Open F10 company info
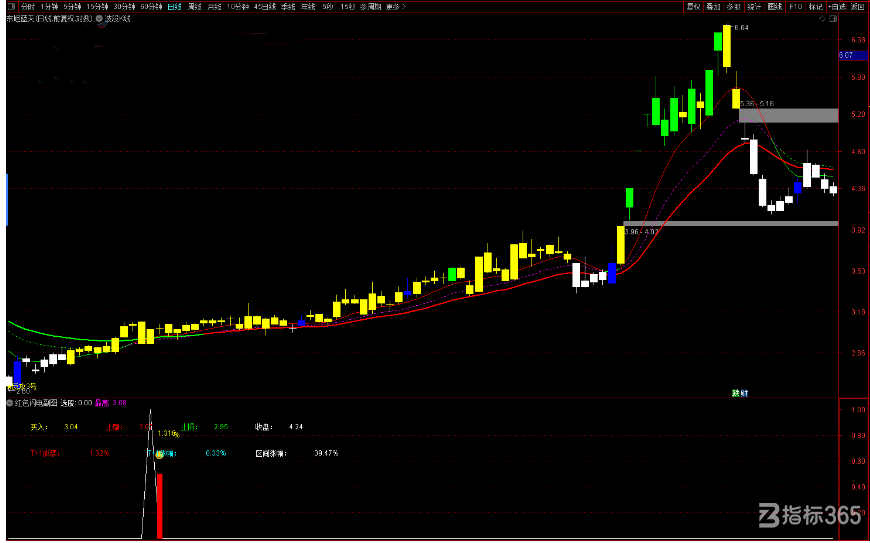Viewport: 870px width, 543px height. pyautogui.click(x=795, y=7)
